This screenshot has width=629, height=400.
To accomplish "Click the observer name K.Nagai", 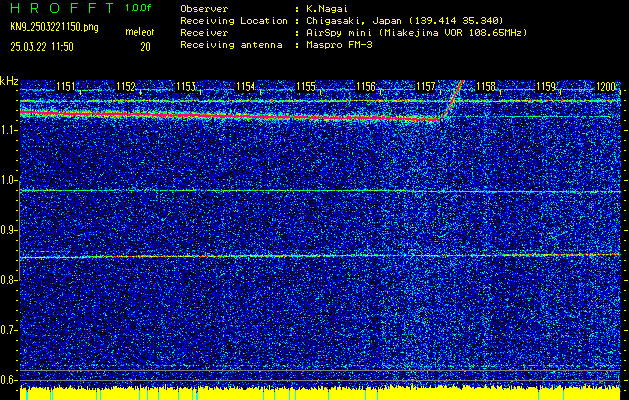I will coord(327,9).
